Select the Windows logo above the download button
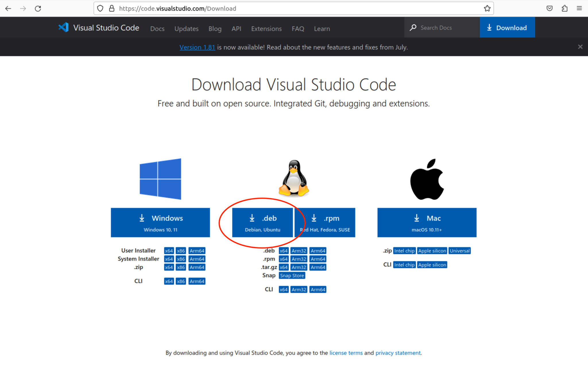588x368 pixels. point(160,179)
